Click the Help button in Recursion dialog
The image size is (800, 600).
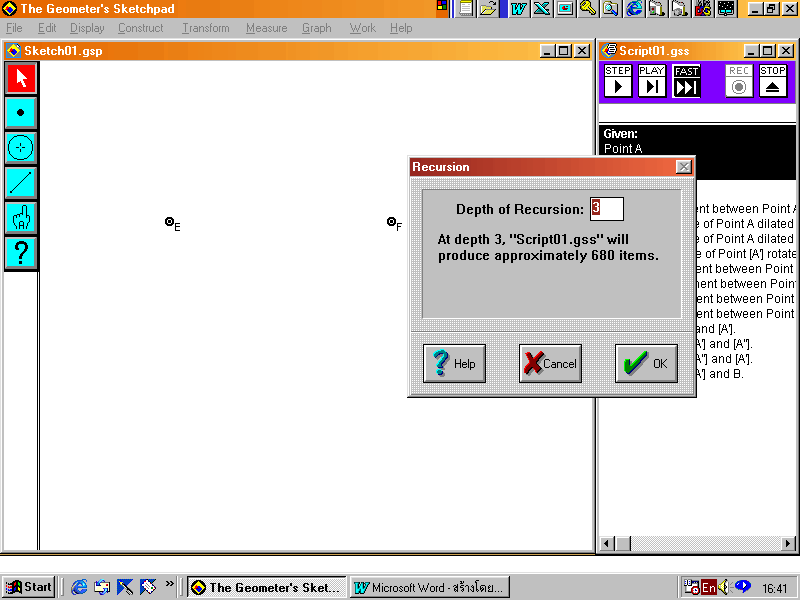(454, 363)
